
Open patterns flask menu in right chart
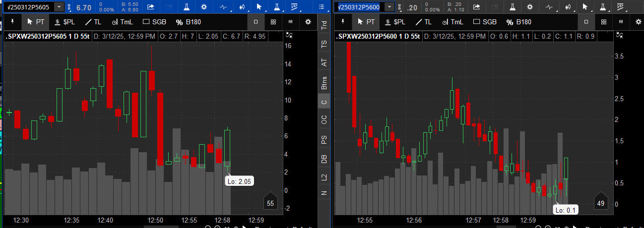603,7
